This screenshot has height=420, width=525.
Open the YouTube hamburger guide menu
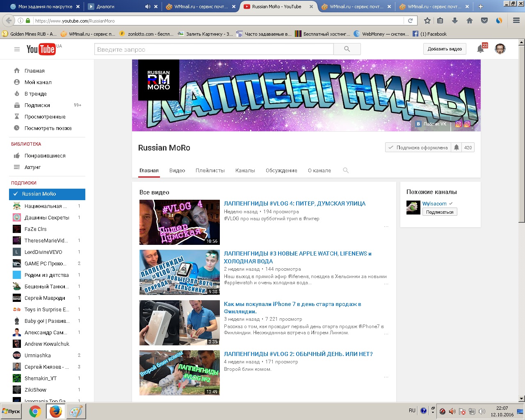[x=17, y=49]
